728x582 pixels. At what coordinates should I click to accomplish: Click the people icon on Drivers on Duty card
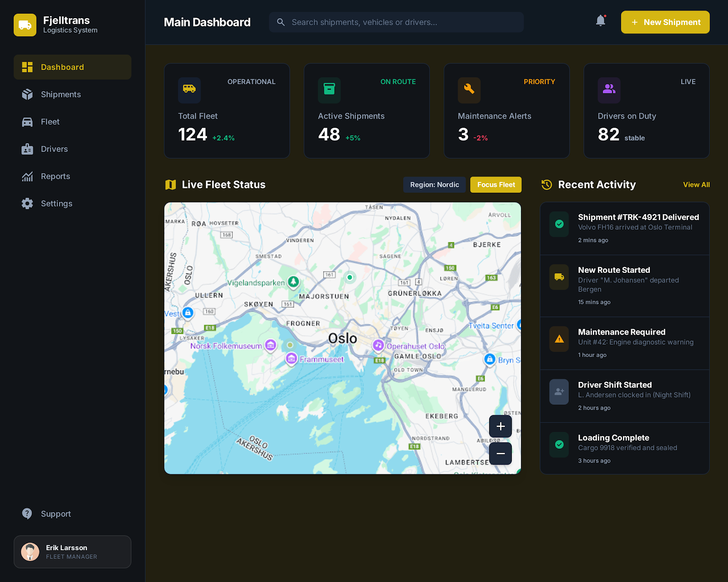pyautogui.click(x=609, y=90)
